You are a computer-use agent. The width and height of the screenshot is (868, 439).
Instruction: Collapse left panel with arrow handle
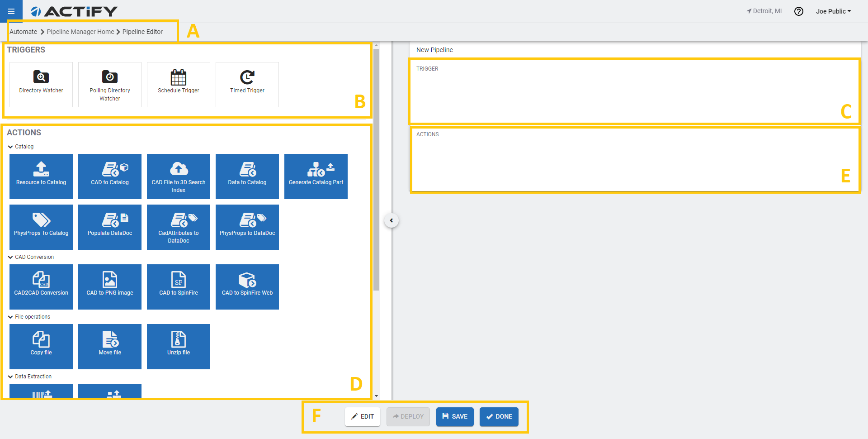(392, 220)
